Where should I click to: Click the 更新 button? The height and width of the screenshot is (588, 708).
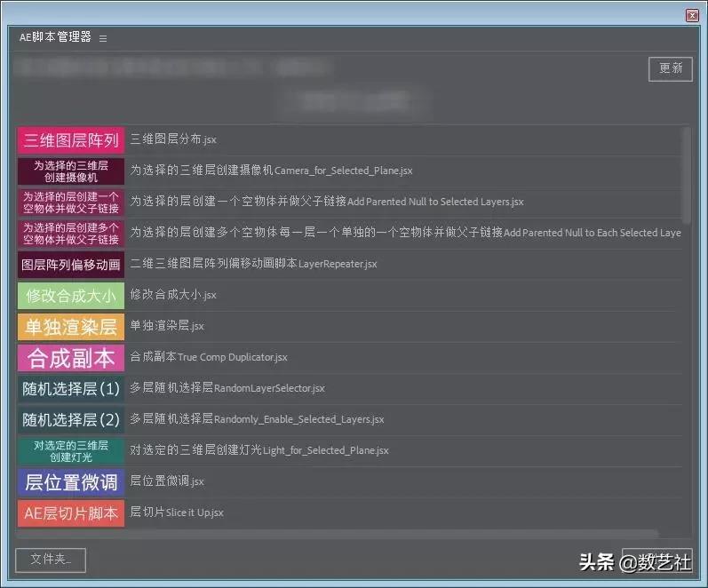(x=671, y=69)
